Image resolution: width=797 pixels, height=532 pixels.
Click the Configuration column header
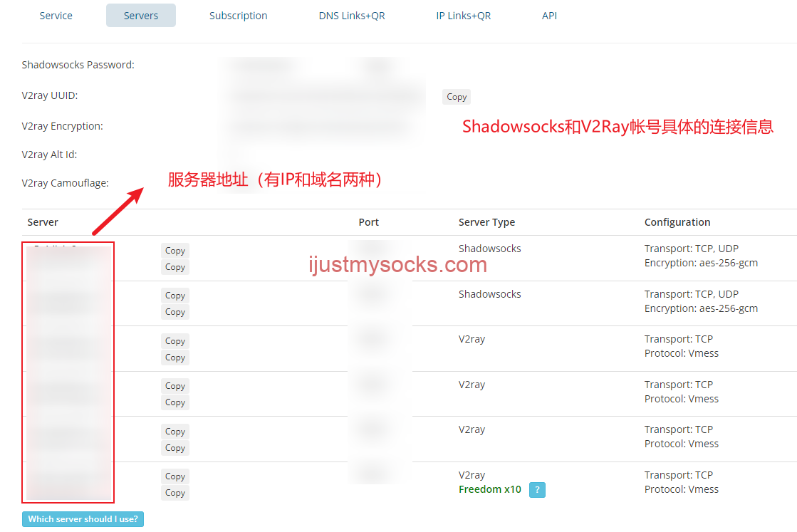pyautogui.click(x=677, y=222)
